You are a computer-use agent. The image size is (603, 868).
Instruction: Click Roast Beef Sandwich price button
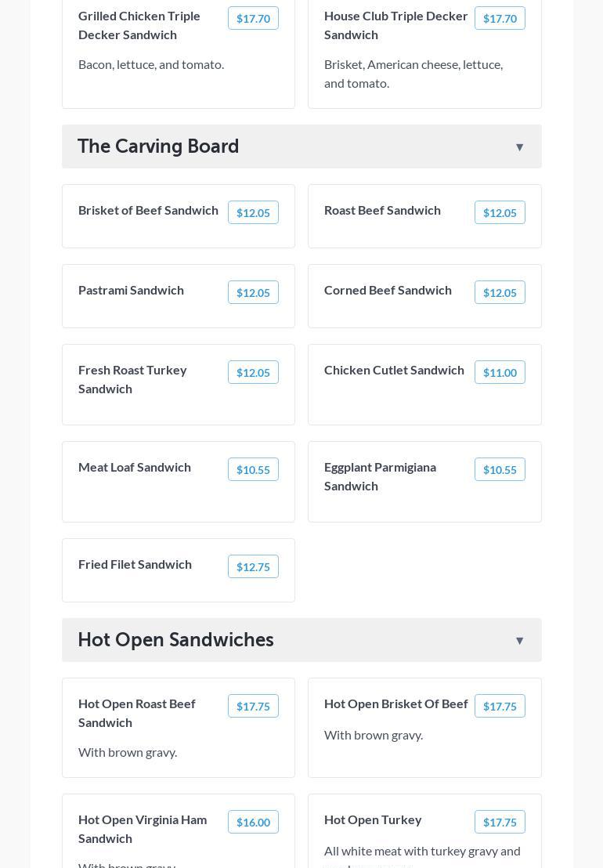point(499,213)
